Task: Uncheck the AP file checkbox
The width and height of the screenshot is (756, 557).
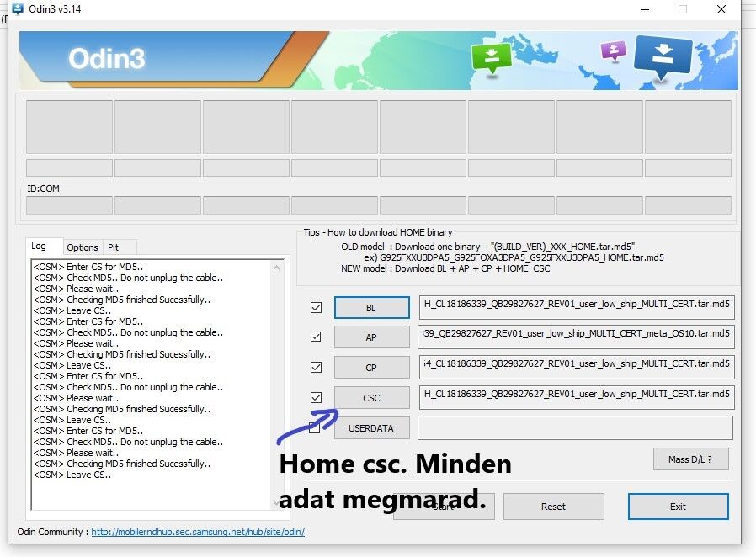Action: (x=316, y=337)
